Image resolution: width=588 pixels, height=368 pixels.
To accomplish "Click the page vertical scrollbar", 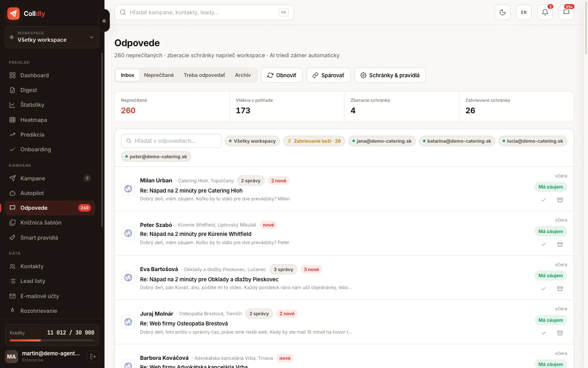I will [x=586, y=29].
